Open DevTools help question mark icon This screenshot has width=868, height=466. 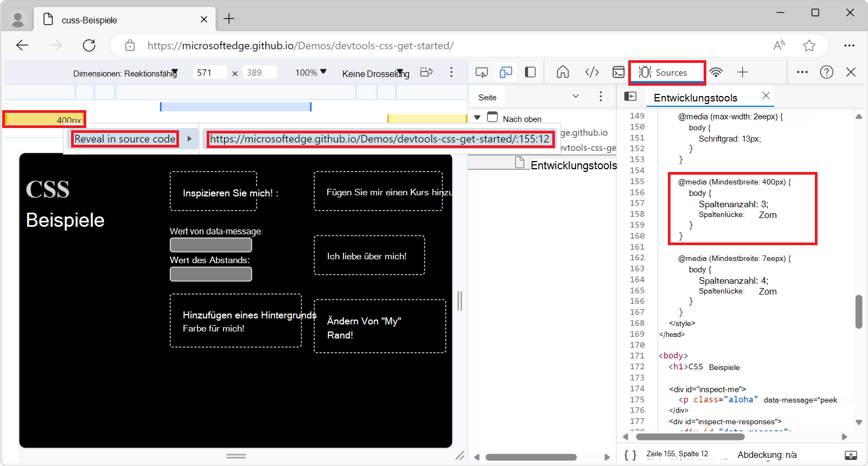(x=826, y=72)
